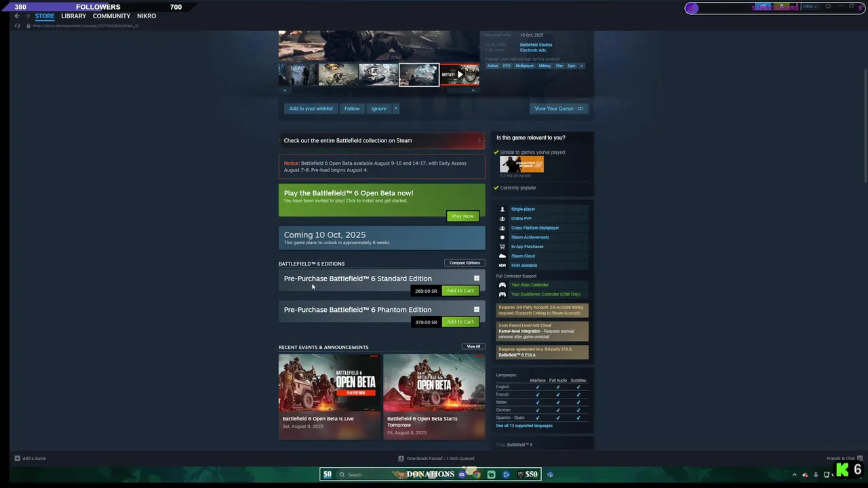The height and width of the screenshot is (488, 868).
Task: Click the Steam Cloud icon
Action: coord(502,256)
